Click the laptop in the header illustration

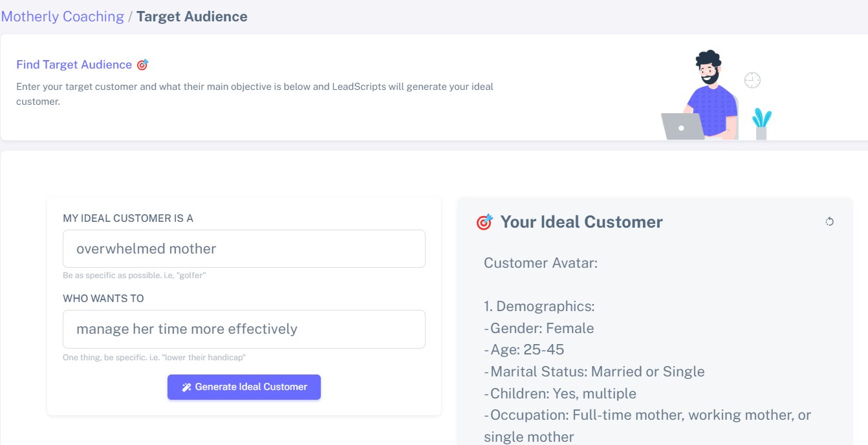pyautogui.click(x=682, y=127)
